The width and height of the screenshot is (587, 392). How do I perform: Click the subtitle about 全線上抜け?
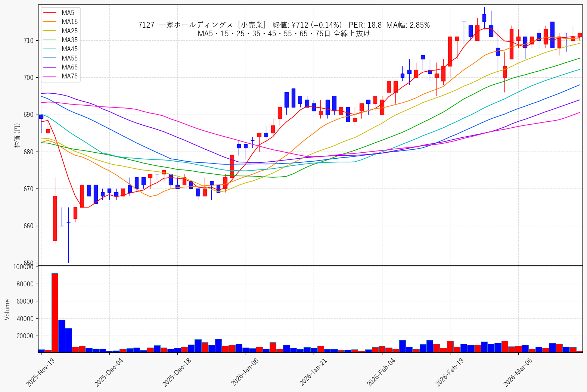pos(284,34)
